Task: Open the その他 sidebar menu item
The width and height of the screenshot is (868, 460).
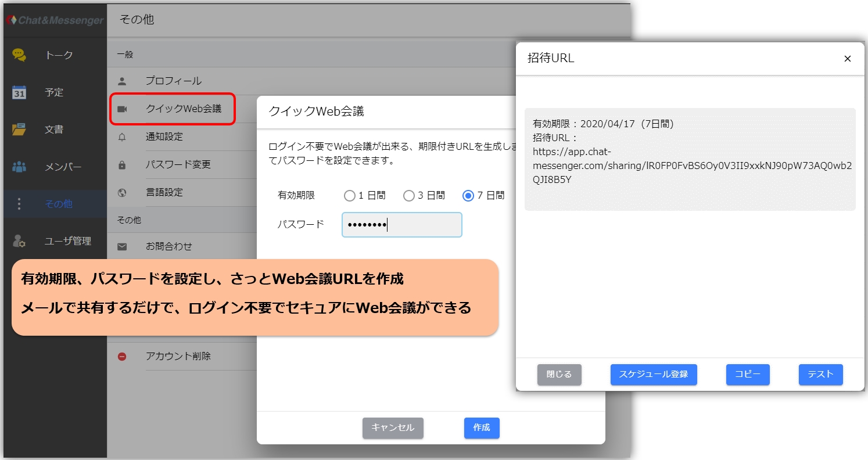Action: click(58, 204)
